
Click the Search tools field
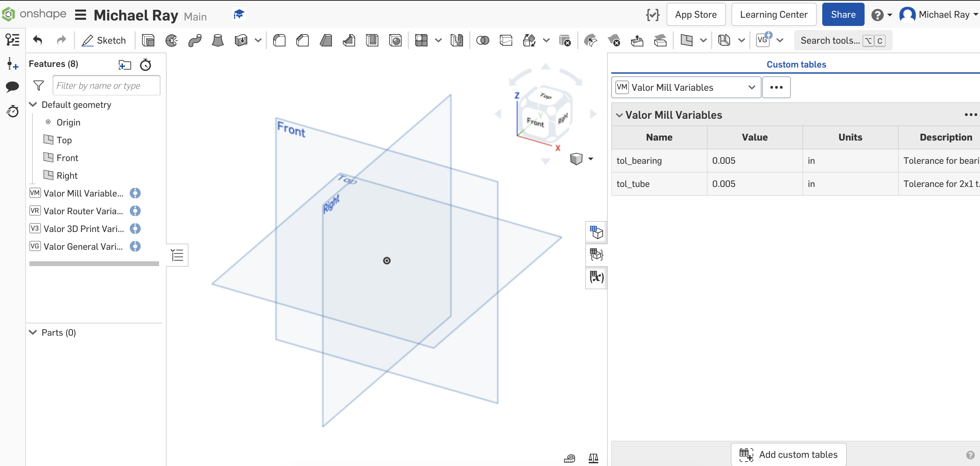[843, 40]
